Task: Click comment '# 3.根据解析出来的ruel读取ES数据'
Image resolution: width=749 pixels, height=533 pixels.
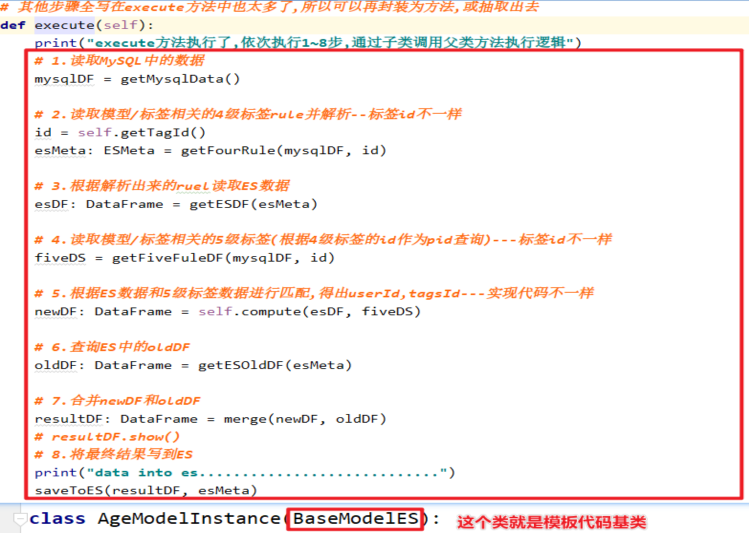Action: click(162, 186)
